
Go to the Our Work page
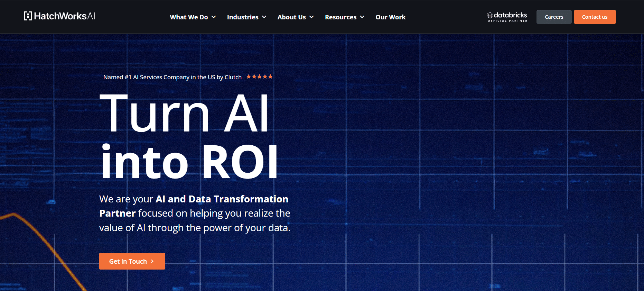pyautogui.click(x=391, y=17)
